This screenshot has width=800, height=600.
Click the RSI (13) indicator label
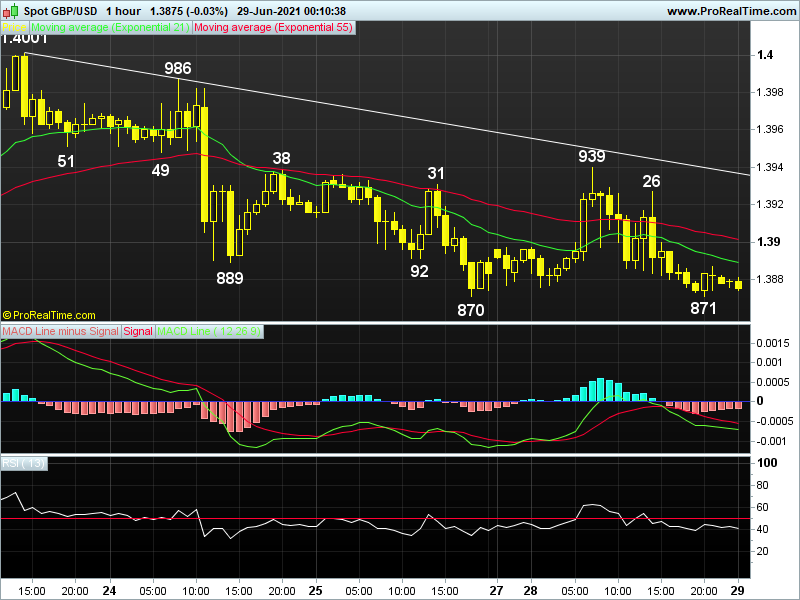23,463
